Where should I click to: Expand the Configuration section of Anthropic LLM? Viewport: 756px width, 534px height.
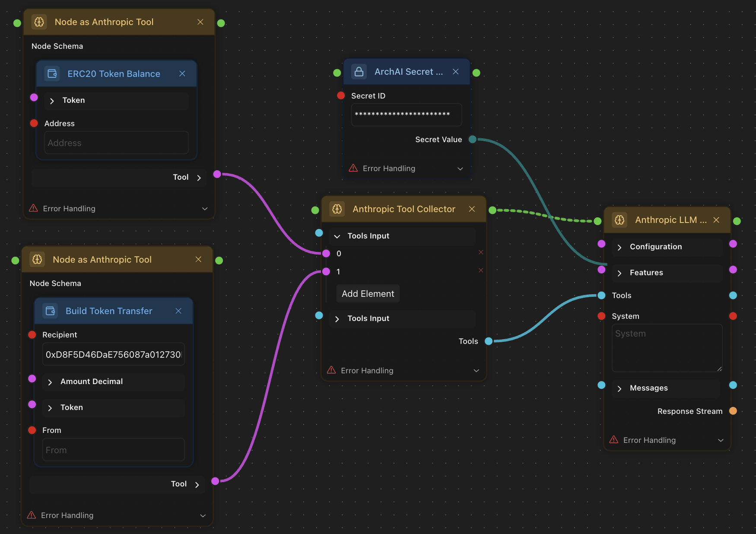pyautogui.click(x=619, y=247)
